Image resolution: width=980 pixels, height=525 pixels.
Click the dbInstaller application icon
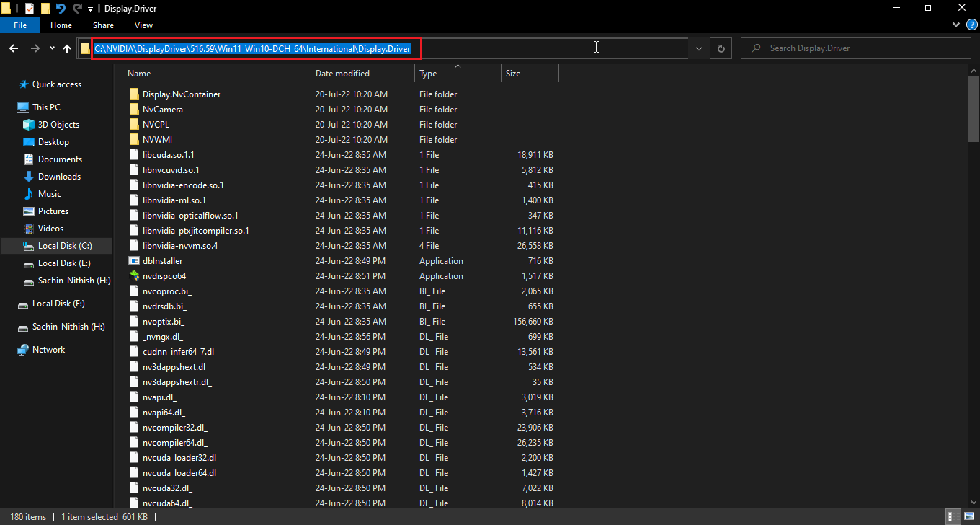(134, 261)
